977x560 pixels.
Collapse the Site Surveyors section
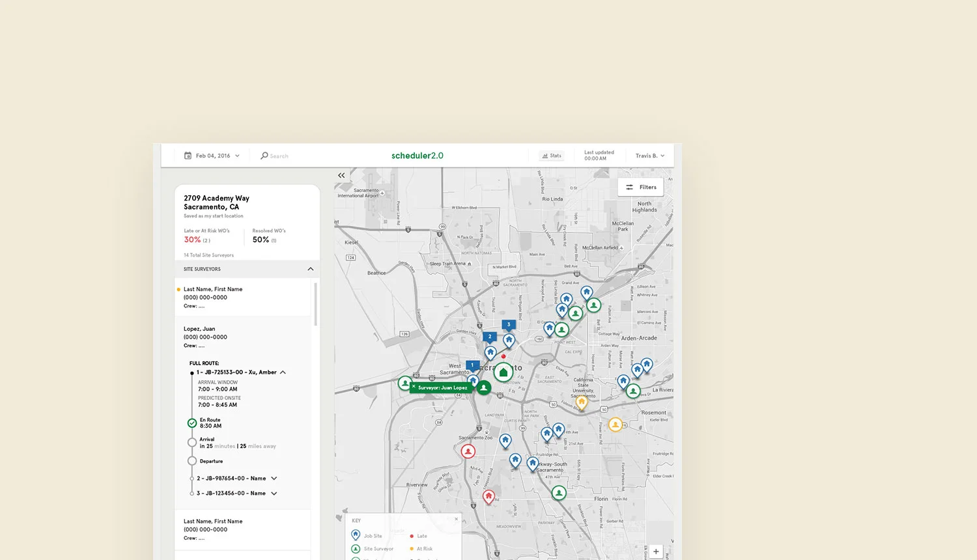click(x=311, y=269)
